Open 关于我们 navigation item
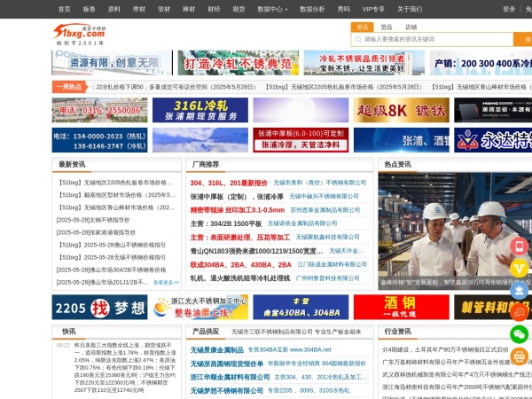The width and height of the screenshot is (532, 399). click(x=410, y=9)
